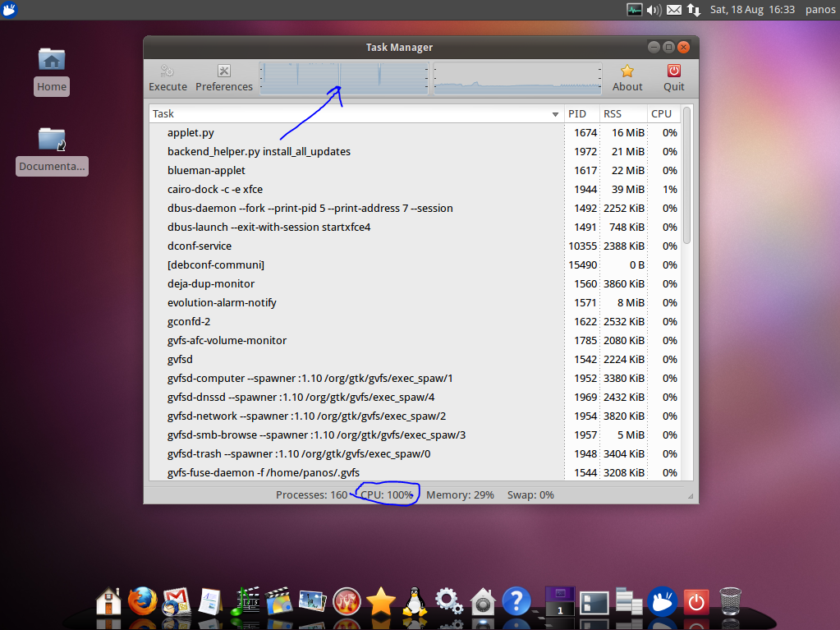Select the blueman-applet process

(415, 170)
